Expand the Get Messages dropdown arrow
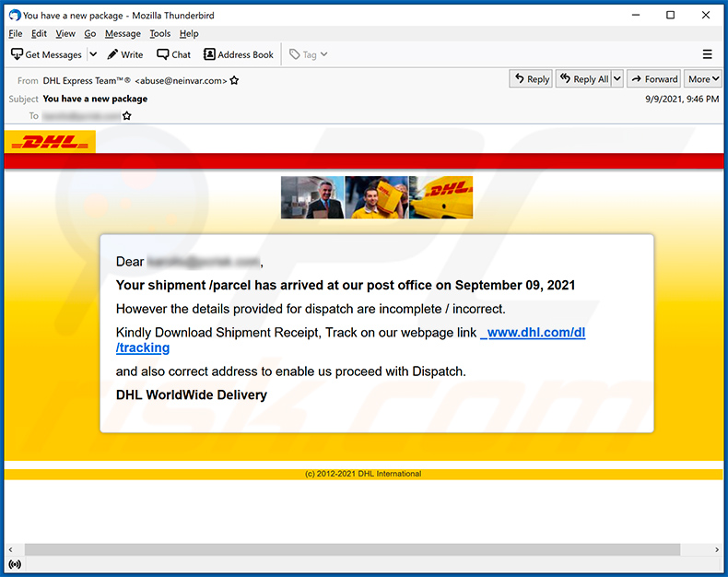Viewport: 728px width, 577px height. 93,54
